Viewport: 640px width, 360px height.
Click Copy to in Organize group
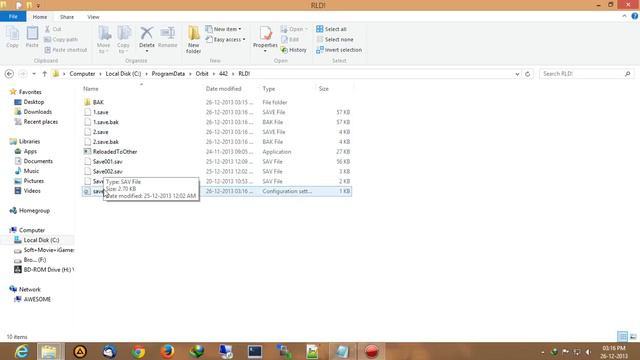(123, 39)
